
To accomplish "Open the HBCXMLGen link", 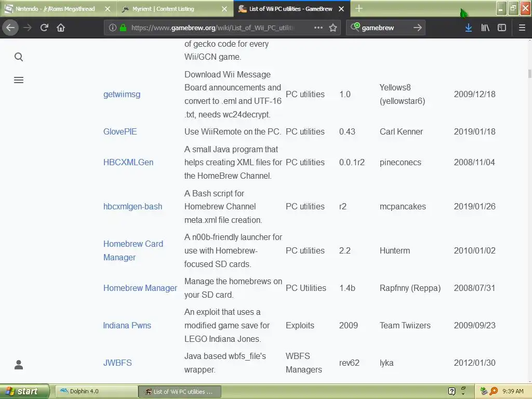I will pyautogui.click(x=128, y=162).
